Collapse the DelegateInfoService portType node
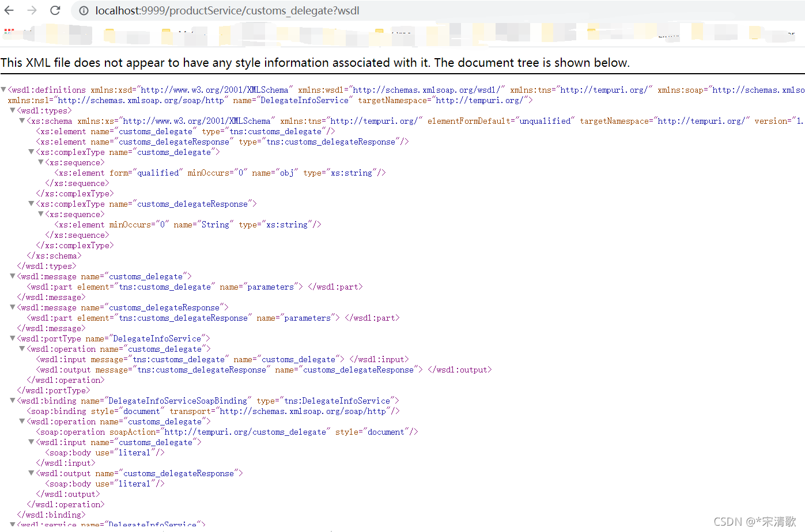Image resolution: width=805 pixels, height=532 pixels. pos(12,338)
